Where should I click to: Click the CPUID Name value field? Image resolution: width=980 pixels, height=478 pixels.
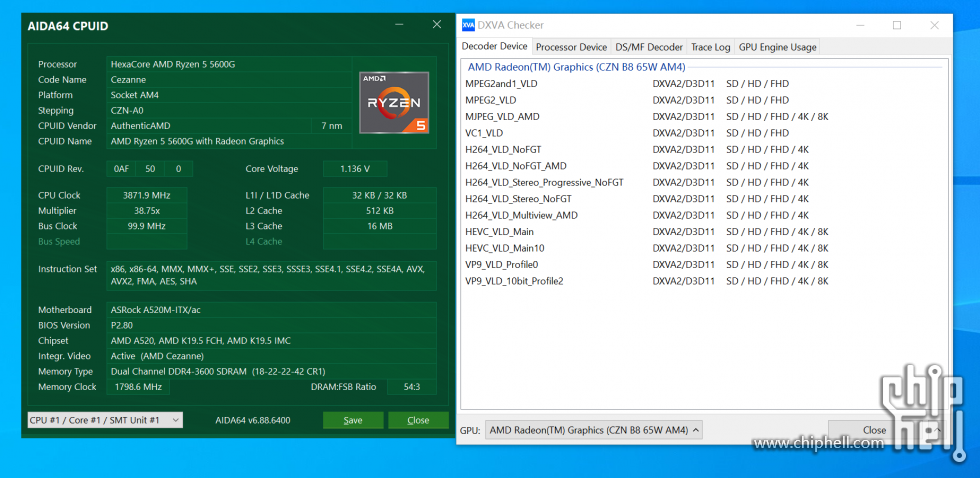[229, 141]
